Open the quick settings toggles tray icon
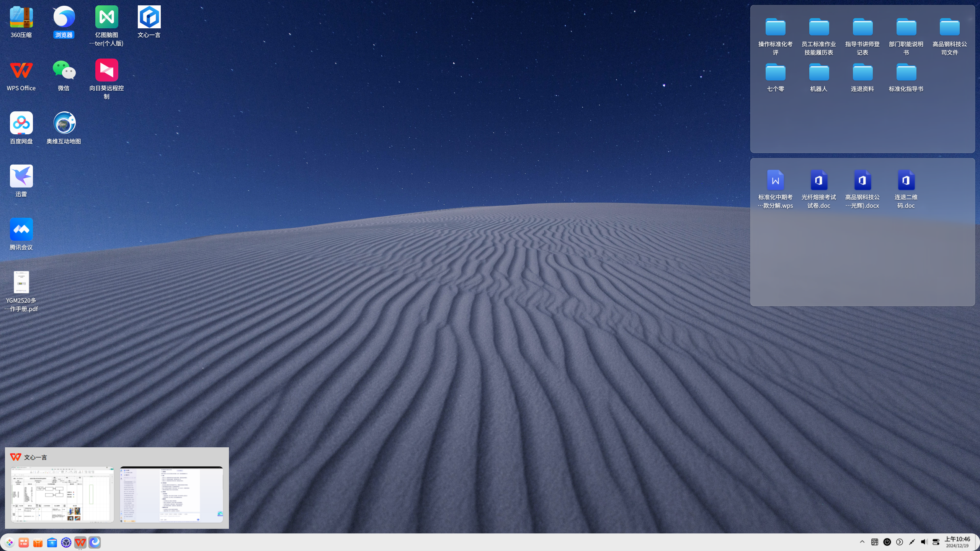This screenshot has height=551, width=980. 936,542
